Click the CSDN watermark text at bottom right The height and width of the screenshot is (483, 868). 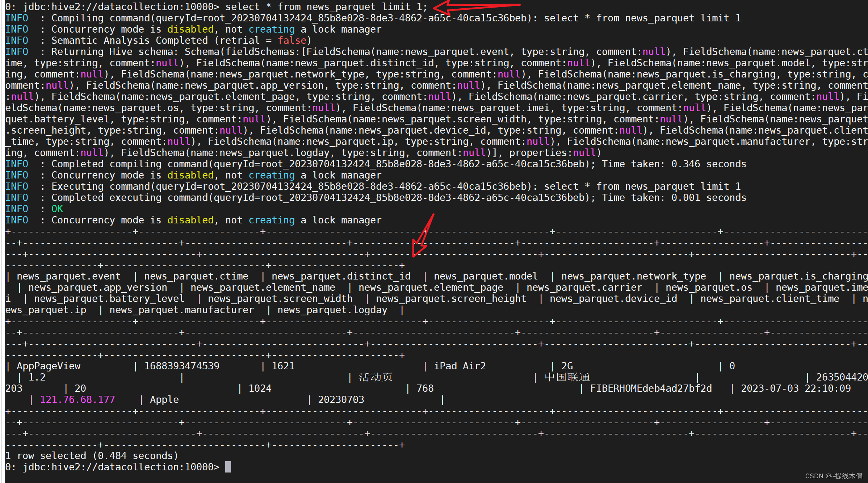833,476
